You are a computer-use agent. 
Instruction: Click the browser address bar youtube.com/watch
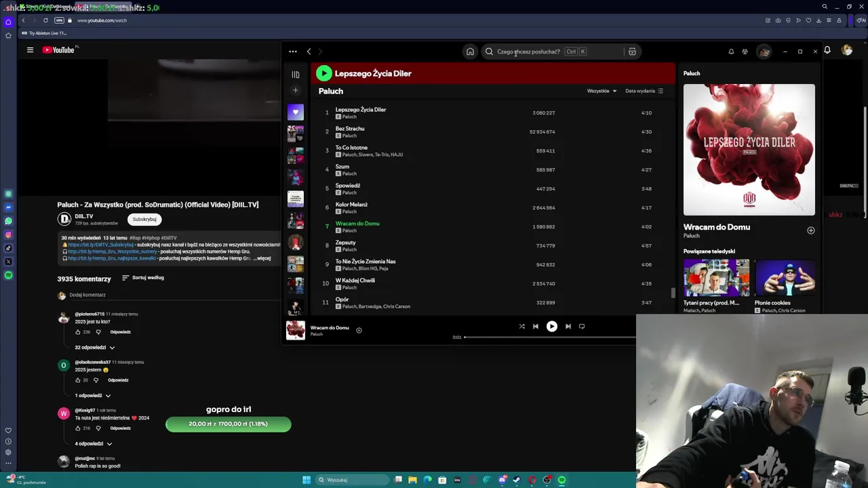(102, 20)
